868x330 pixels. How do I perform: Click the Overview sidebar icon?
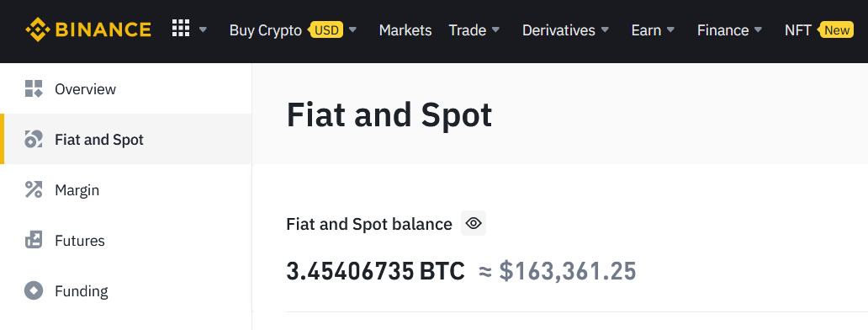[34, 88]
